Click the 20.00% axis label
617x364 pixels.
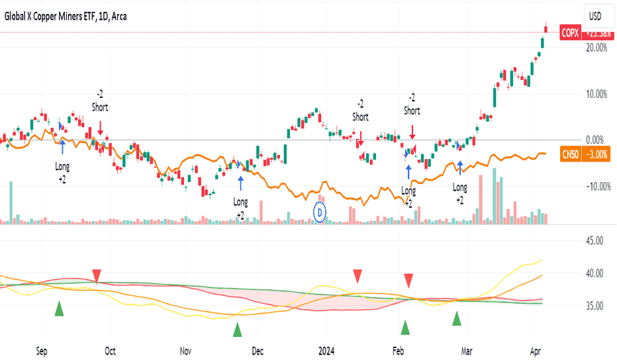click(x=596, y=48)
